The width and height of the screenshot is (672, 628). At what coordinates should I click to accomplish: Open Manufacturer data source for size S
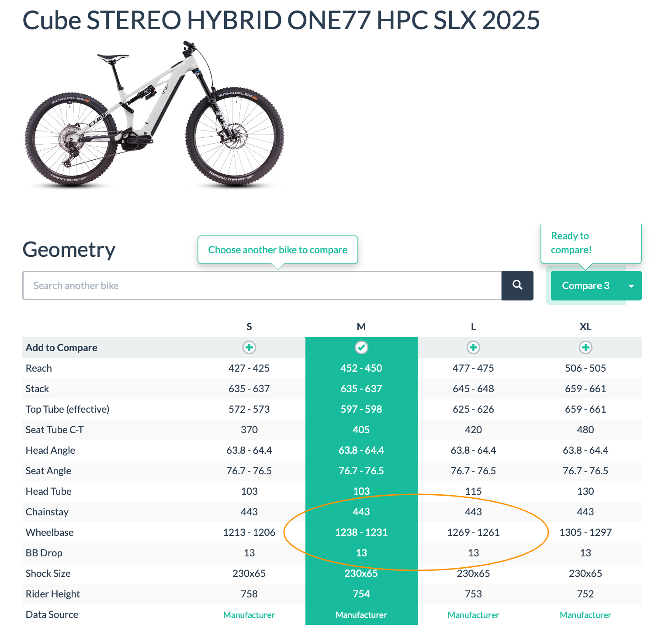[x=249, y=615]
